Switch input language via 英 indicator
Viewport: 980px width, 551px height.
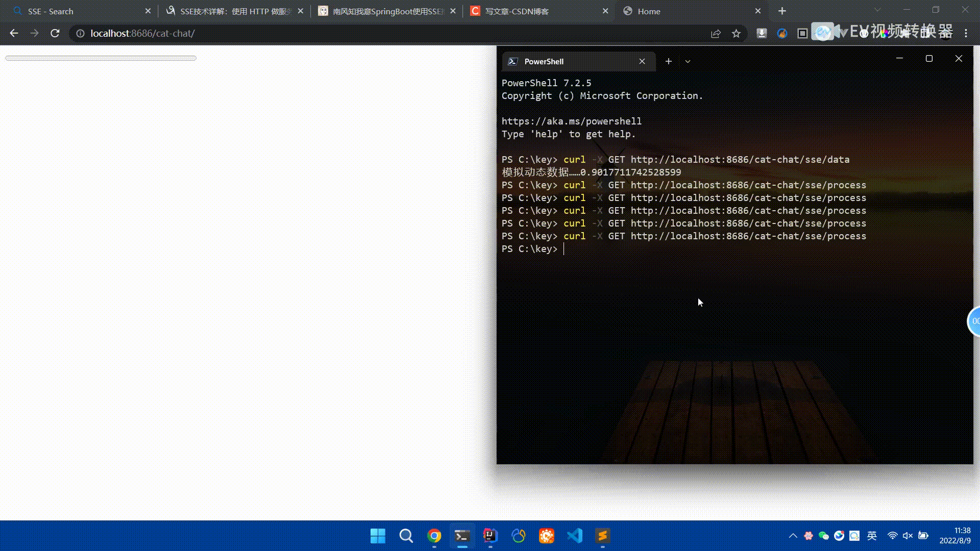coord(872,536)
